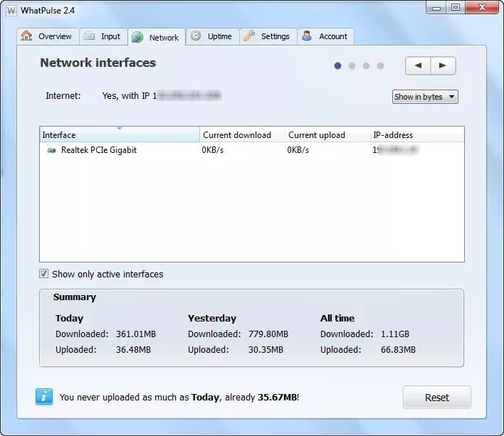
Task: Click All time downloaded value 1.11GB
Action: pyautogui.click(x=395, y=334)
